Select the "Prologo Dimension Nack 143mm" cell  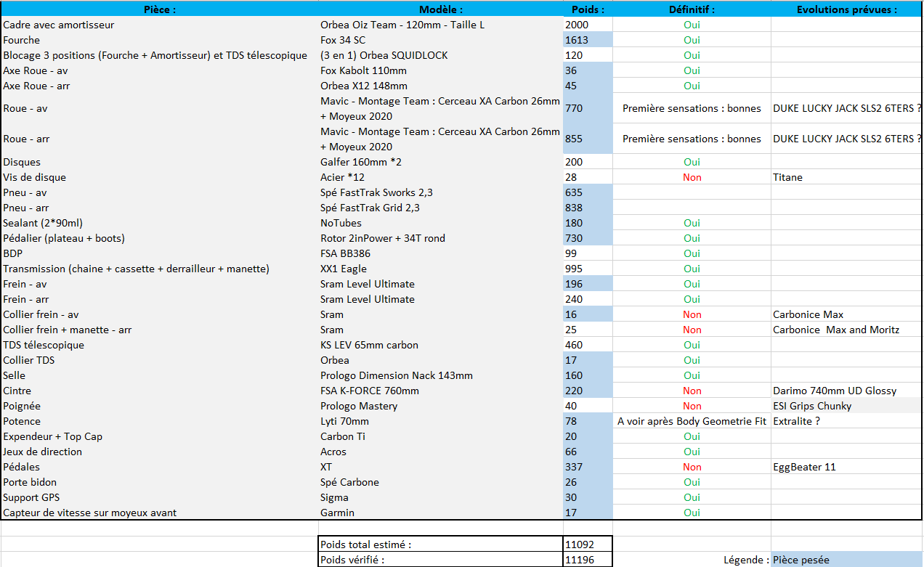coord(440,375)
